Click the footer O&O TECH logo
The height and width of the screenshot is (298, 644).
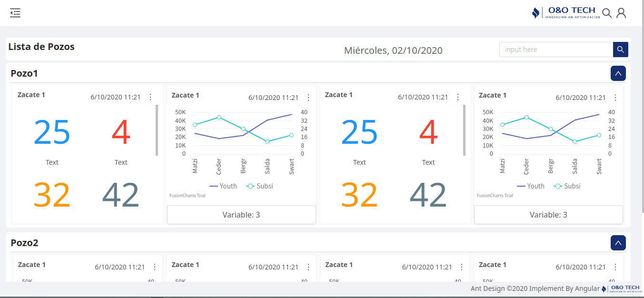coord(621,288)
